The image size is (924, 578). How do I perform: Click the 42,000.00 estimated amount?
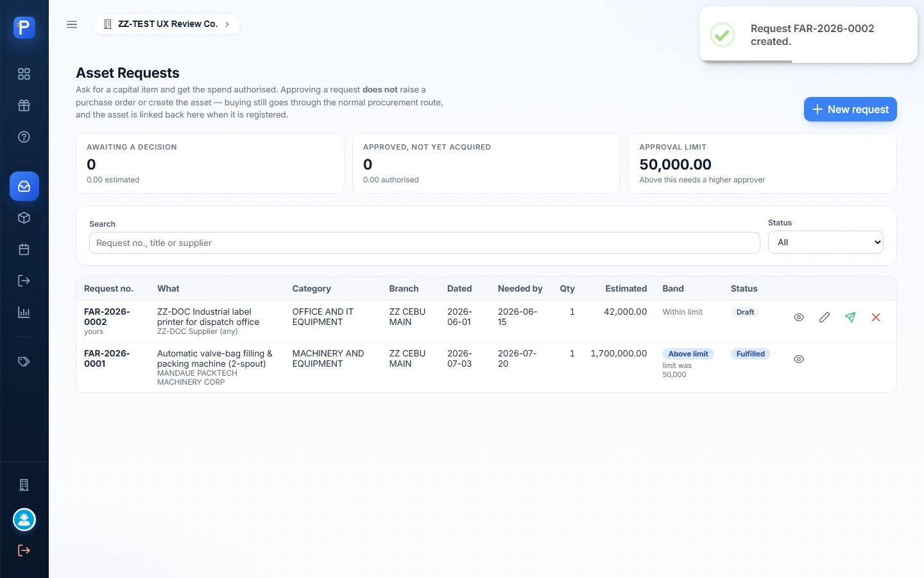pos(626,311)
